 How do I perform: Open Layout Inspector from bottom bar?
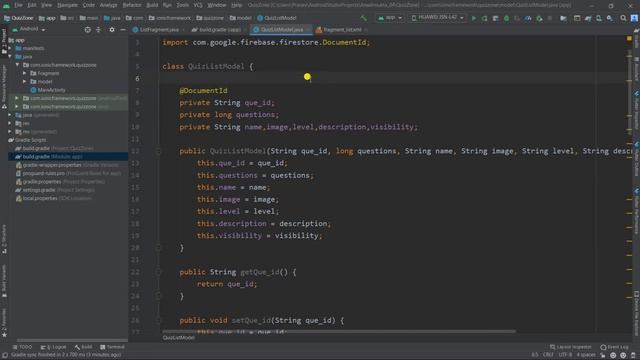click(571, 347)
